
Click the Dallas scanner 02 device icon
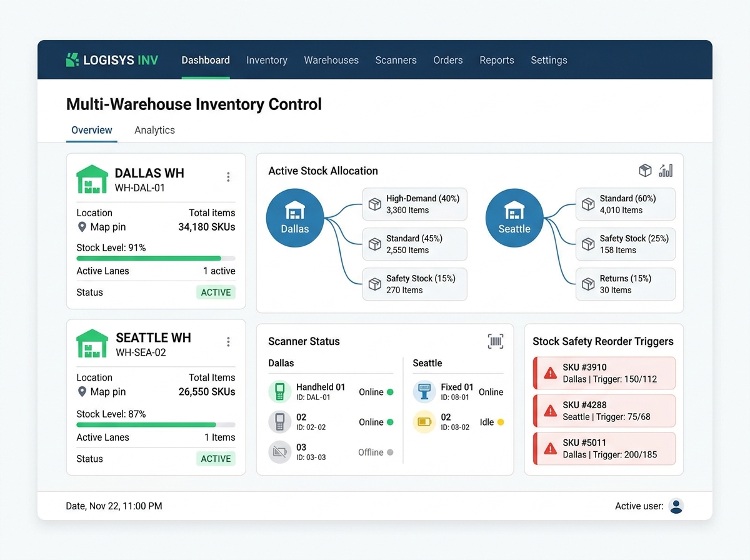(x=280, y=422)
